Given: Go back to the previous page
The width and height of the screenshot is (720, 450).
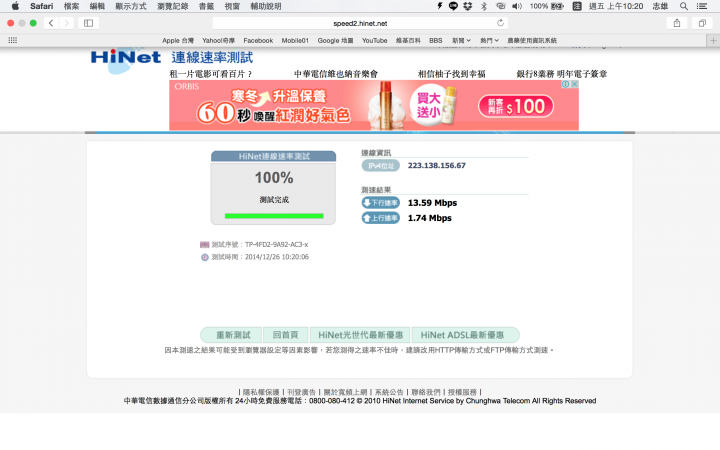Looking at the screenshot, I should click(x=51, y=23).
